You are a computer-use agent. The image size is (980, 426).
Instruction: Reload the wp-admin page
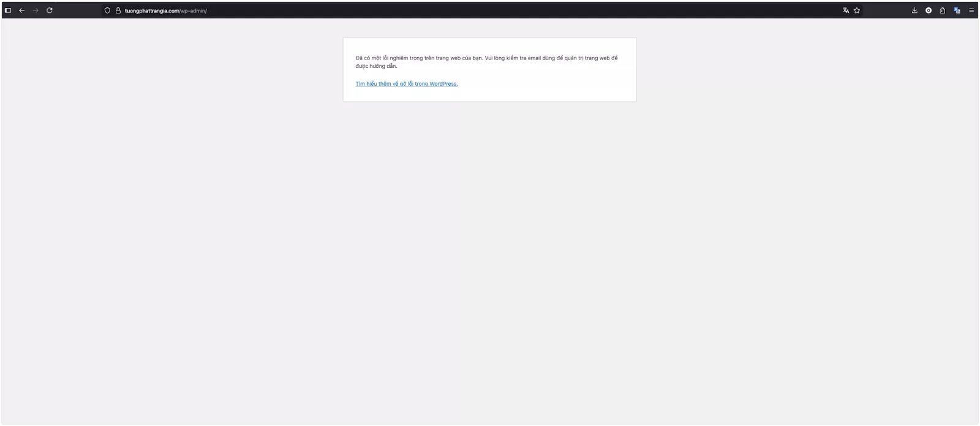pyautogui.click(x=50, y=10)
